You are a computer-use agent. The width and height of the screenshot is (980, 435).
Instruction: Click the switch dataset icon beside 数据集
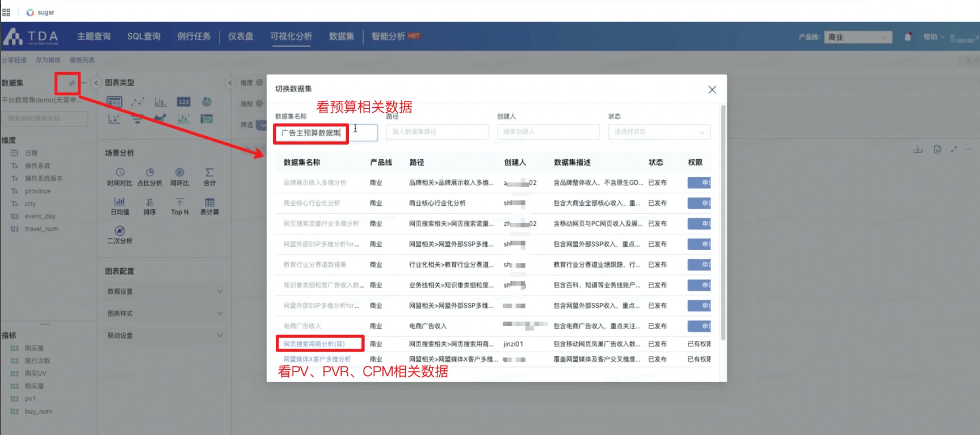pos(71,83)
